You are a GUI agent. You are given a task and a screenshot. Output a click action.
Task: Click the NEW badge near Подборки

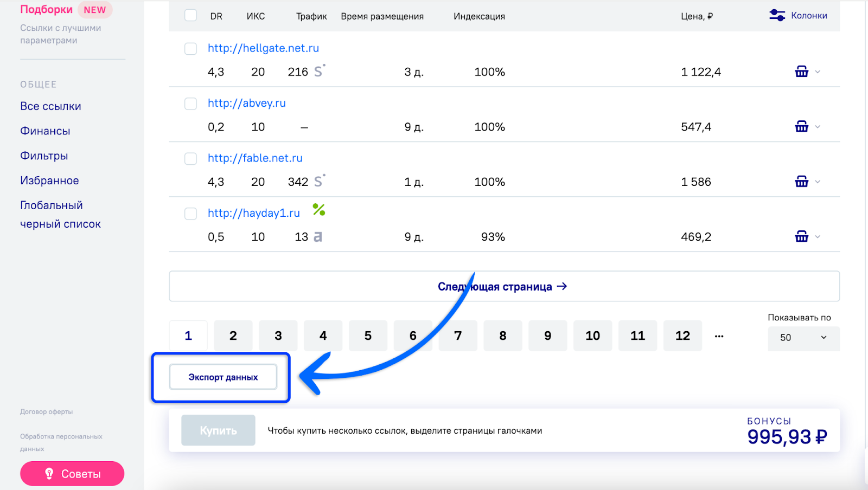click(x=95, y=10)
